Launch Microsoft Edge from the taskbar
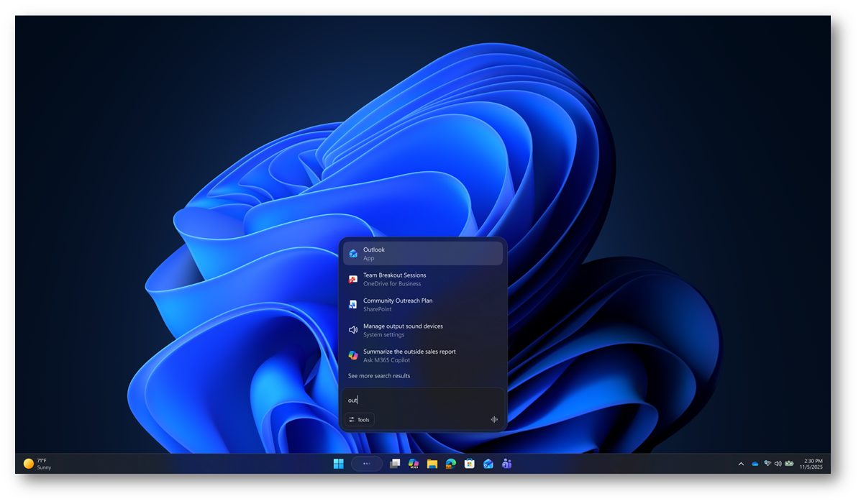The image size is (861, 504). [451, 464]
